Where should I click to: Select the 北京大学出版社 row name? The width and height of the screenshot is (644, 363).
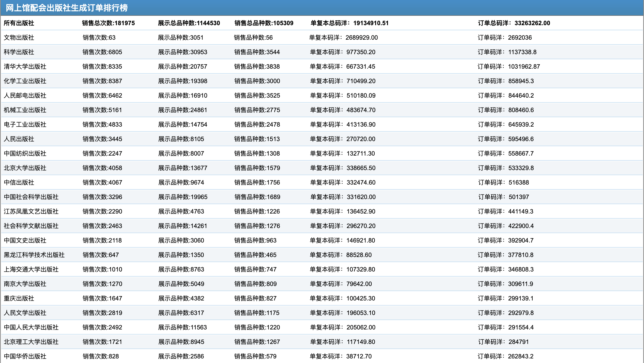pos(25,168)
